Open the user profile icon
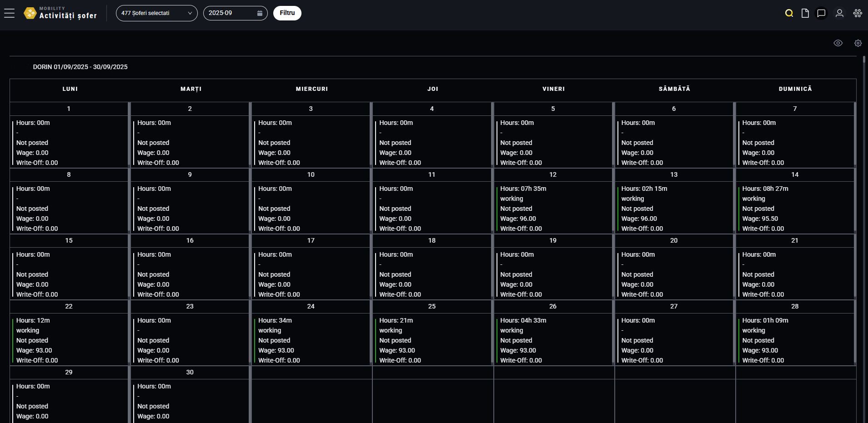The width and height of the screenshot is (868, 423). [x=839, y=13]
